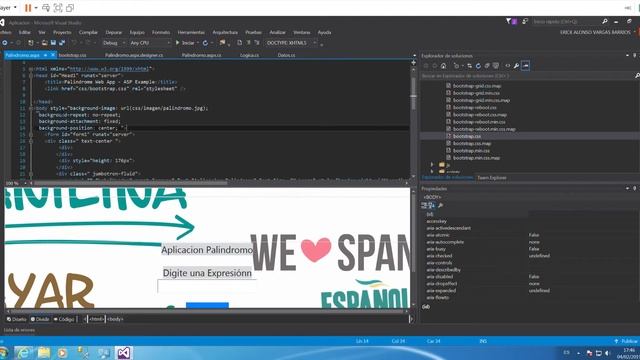Screen dimensions: 640x360
Task: Select bootstrap.css in Solution Explorer
Action: (467, 136)
